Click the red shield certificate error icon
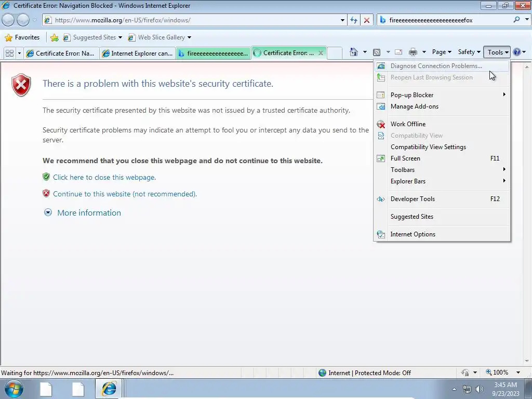 pyautogui.click(x=21, y=85)
